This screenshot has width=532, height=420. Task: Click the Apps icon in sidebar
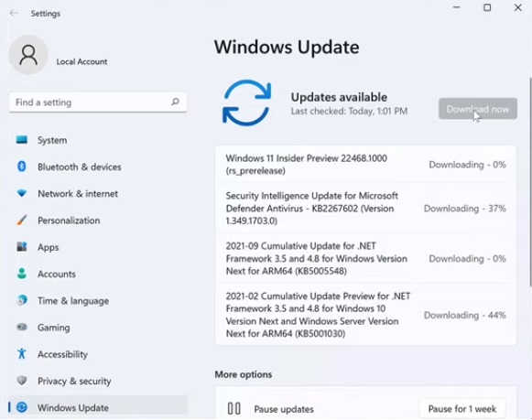22,247
